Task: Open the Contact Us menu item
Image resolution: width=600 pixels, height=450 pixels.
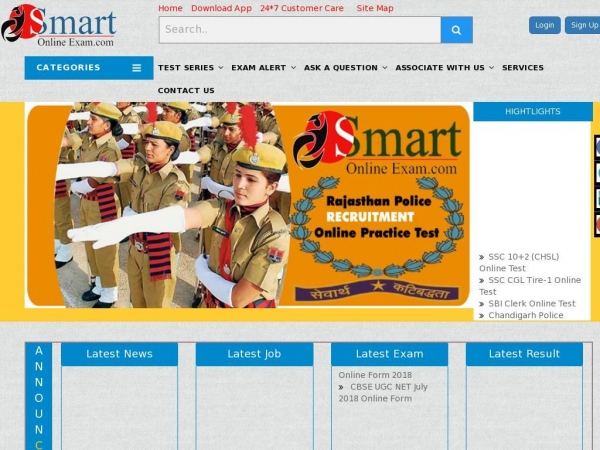Action: click(x=186, y=91)
